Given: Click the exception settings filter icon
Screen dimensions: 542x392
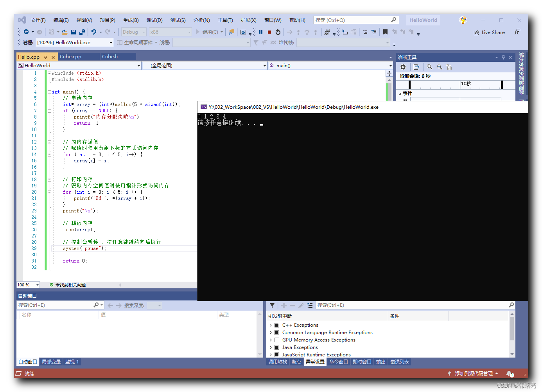Looking at the screenshot, I should pos(272,306).
